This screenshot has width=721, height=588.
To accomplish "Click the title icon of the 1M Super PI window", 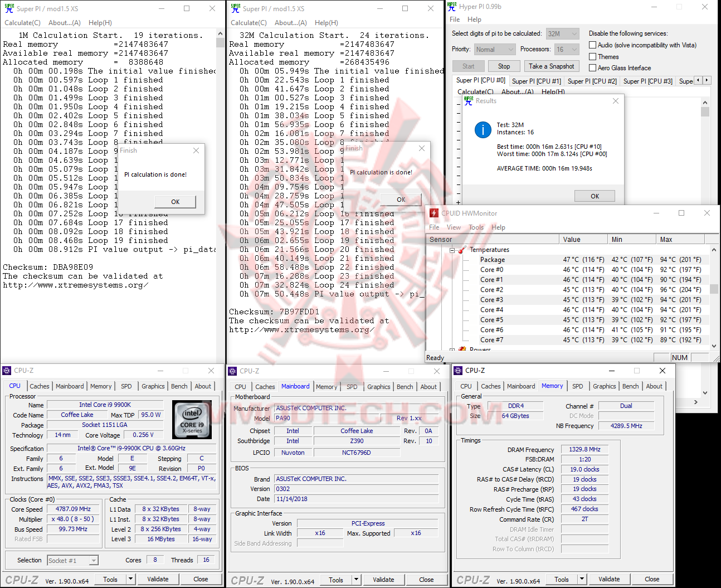I will [9, 8].
